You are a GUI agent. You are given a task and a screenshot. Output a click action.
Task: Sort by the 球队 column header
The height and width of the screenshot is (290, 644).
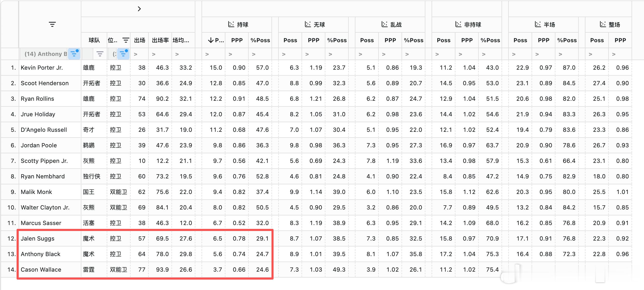[x=94, y=40]
